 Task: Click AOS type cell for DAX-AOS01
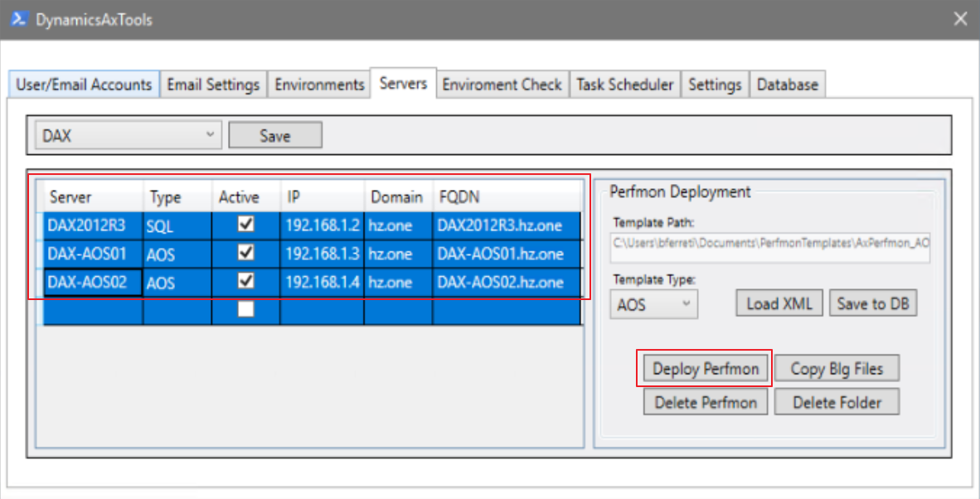177,254
